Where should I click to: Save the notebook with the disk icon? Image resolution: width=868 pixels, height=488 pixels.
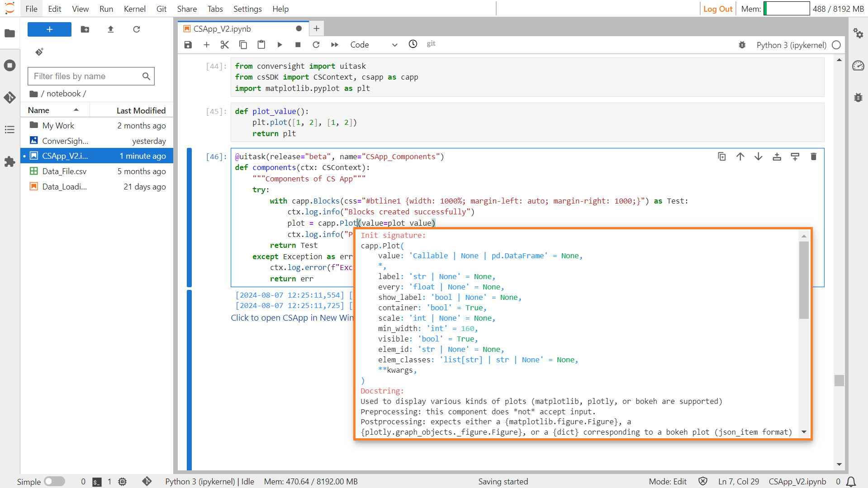[x=188, y=44]
